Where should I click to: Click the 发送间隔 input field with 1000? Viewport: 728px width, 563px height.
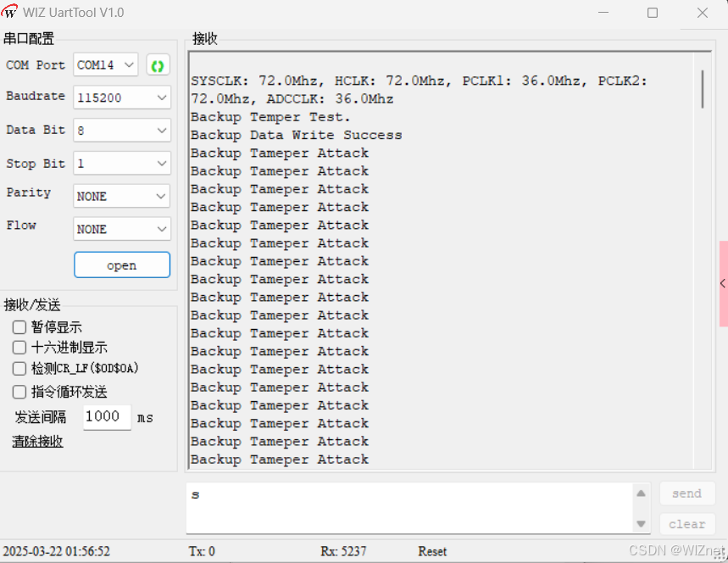click(x=107, y=416)
